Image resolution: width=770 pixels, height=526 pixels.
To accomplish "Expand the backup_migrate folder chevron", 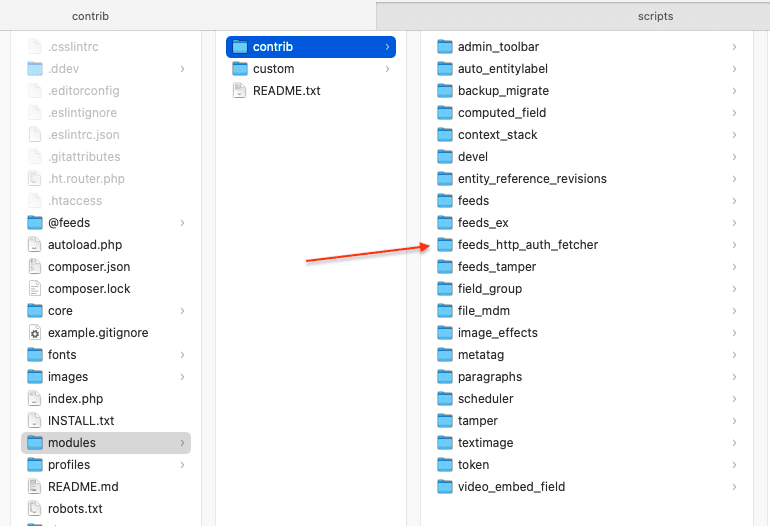I will coord(734,91).
